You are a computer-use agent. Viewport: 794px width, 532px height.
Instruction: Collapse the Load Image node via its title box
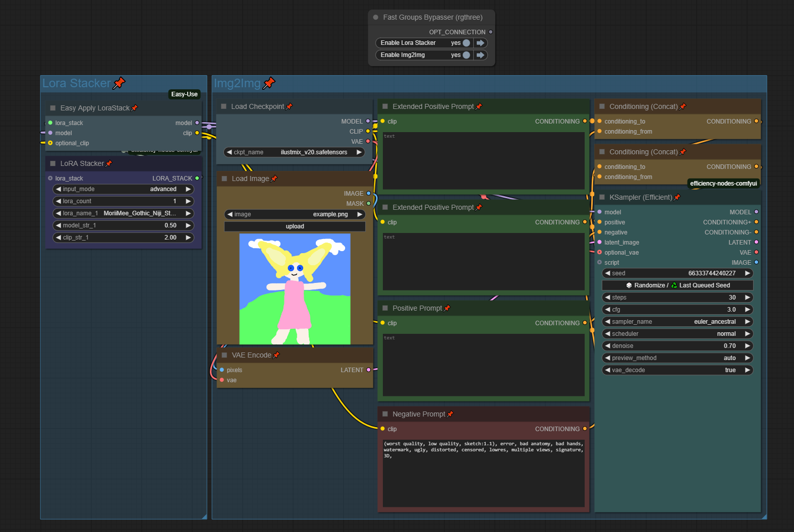(224, 179)
